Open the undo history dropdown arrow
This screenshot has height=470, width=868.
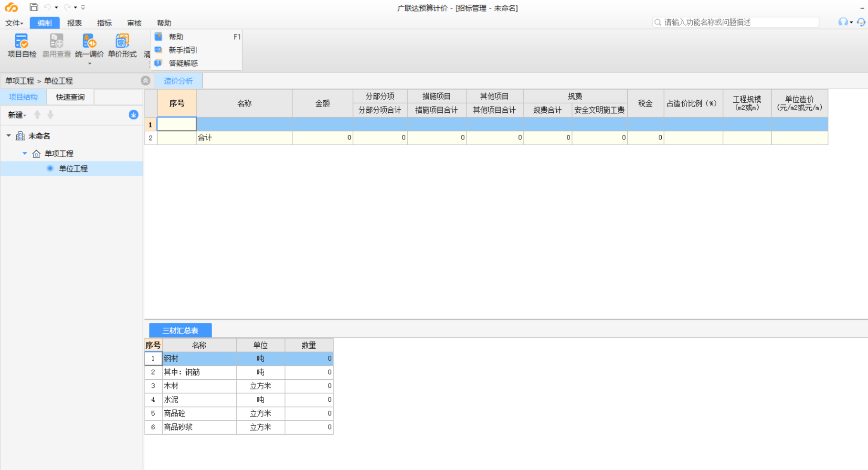[56, 8]
